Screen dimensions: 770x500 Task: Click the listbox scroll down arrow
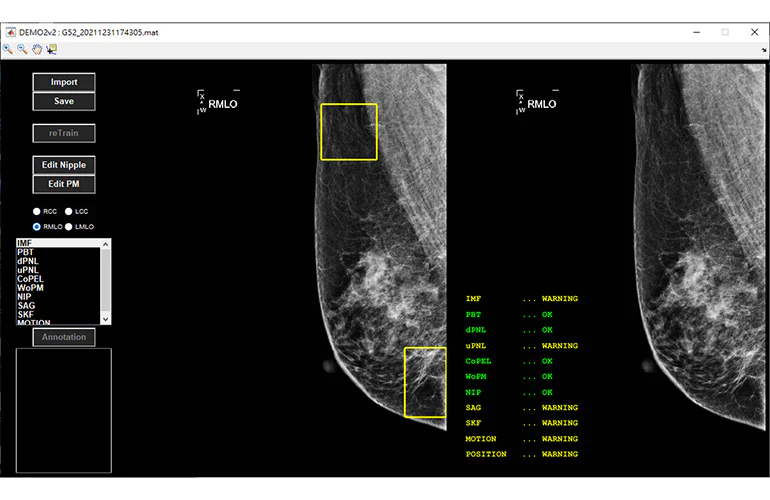pyautogui.click(x=106, y=319)
